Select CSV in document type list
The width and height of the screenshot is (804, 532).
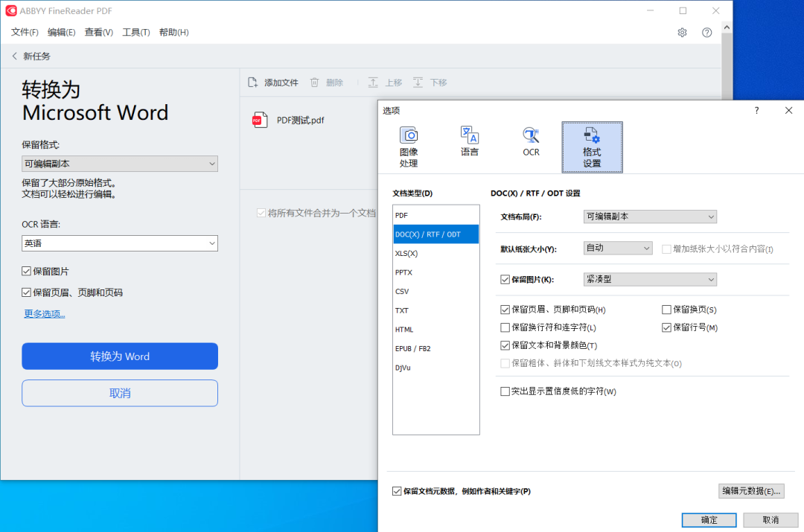pos(435,291)
